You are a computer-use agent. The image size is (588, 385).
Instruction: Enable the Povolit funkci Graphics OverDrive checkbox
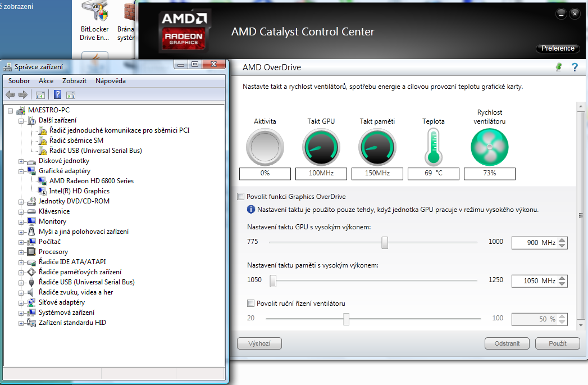click(x=241, y=196)
